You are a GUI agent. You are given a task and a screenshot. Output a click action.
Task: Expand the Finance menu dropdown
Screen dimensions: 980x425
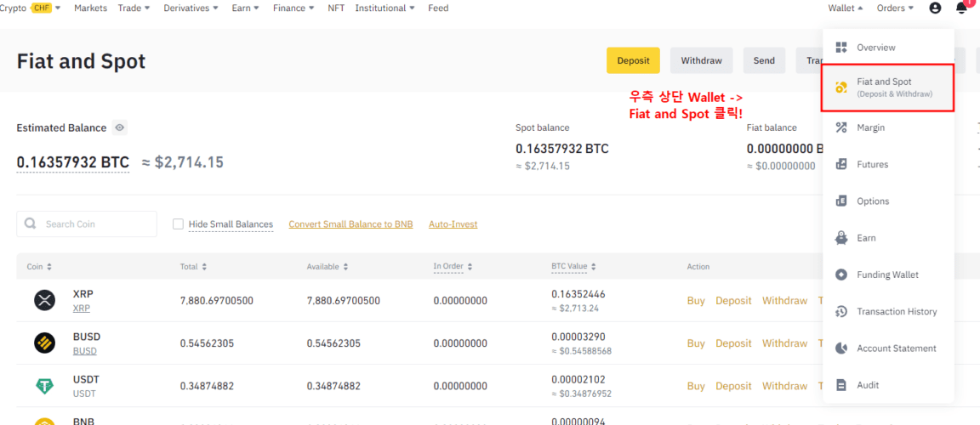tap(293, 8)
